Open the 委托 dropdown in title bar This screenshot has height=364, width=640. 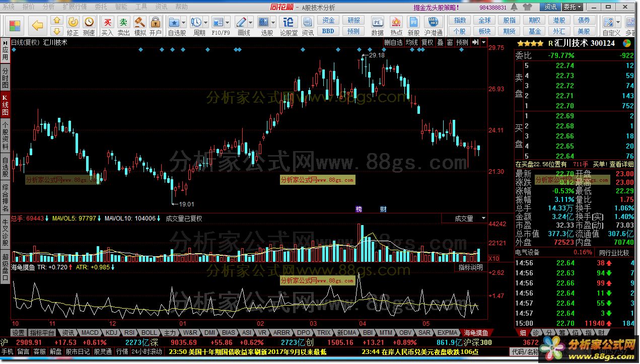[x=573, y=7]
